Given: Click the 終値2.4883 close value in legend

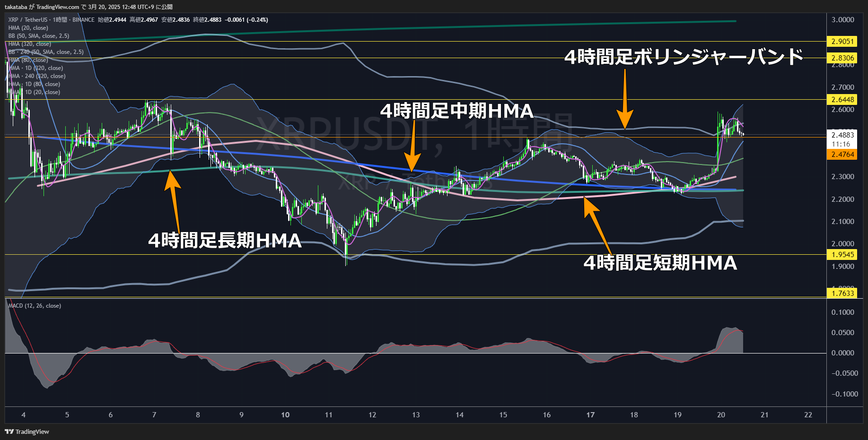Looking at the screenshot, I should (207, 20).
